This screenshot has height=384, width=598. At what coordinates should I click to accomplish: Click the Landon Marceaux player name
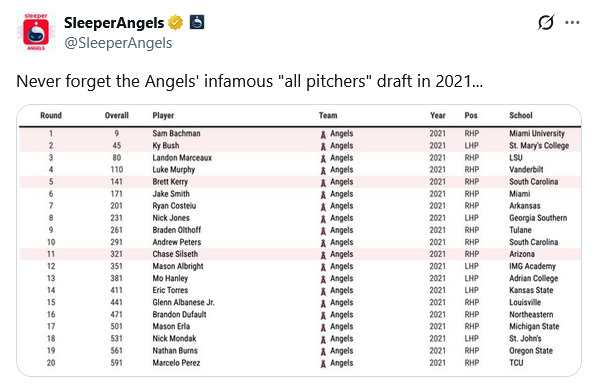click(x=182, y=158)
